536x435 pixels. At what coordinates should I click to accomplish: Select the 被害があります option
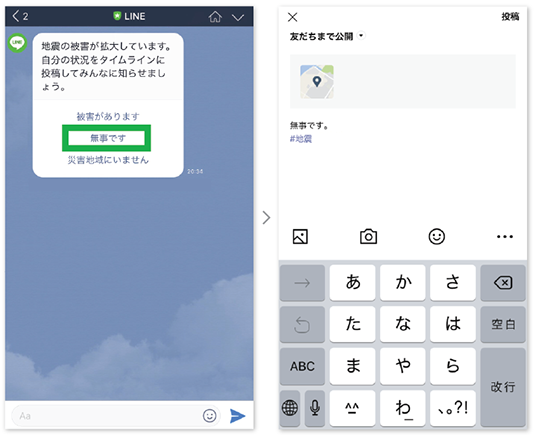pyautogui.click(x=108, y=117)
